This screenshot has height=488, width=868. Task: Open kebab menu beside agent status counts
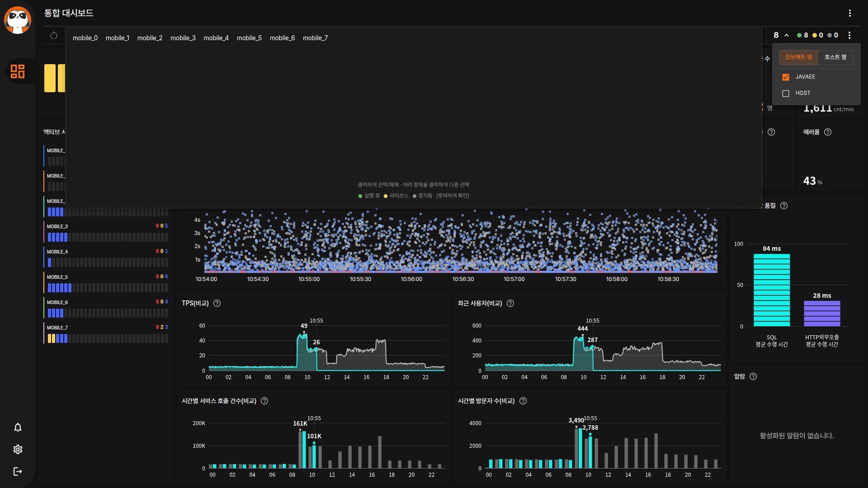(x=849, y=35)
